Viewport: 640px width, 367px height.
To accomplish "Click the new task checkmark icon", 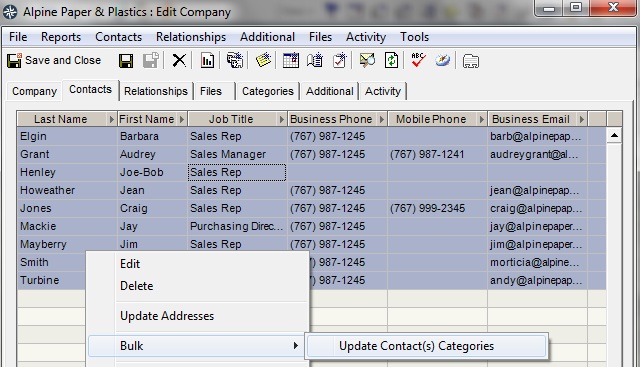I will [x=340, y=61].
